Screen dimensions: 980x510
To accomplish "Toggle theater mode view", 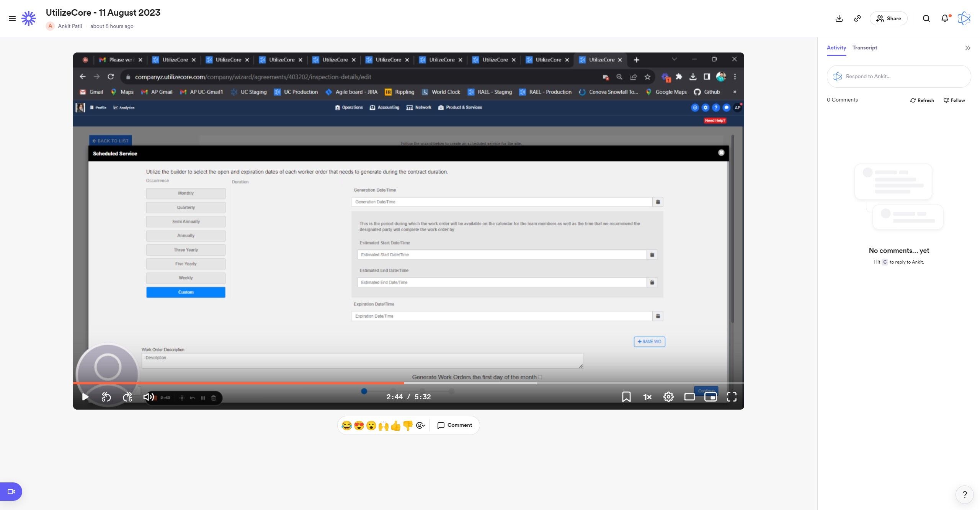I will click(x=689, y=397).
